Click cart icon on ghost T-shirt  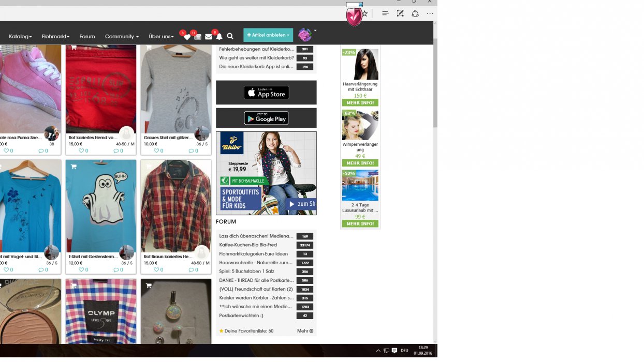click(74, 167)
